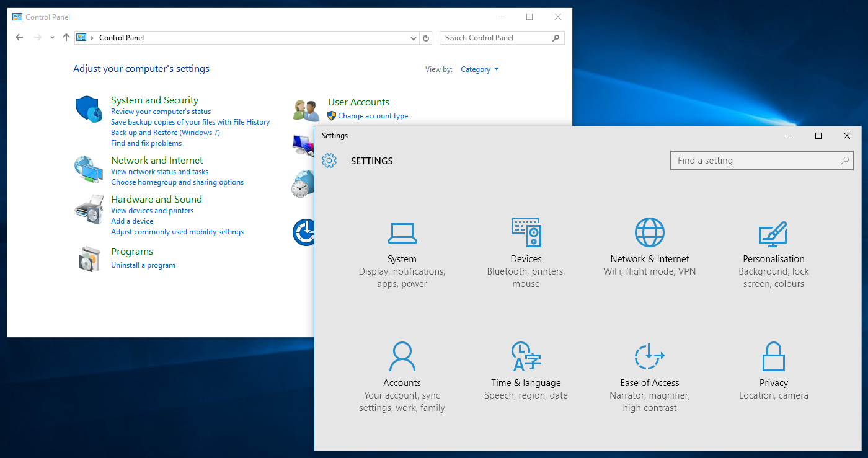
Task: Expand breadcrumb chevron before Control Panel
Action: coord(92,38)
